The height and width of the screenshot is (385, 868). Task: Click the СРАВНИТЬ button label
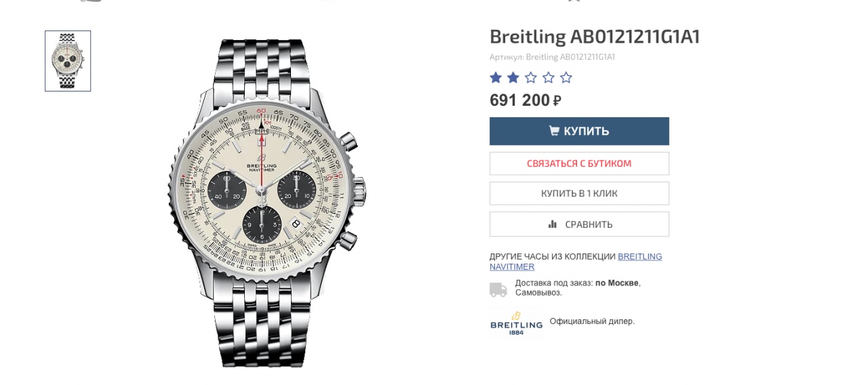click(x=589, y=224)
